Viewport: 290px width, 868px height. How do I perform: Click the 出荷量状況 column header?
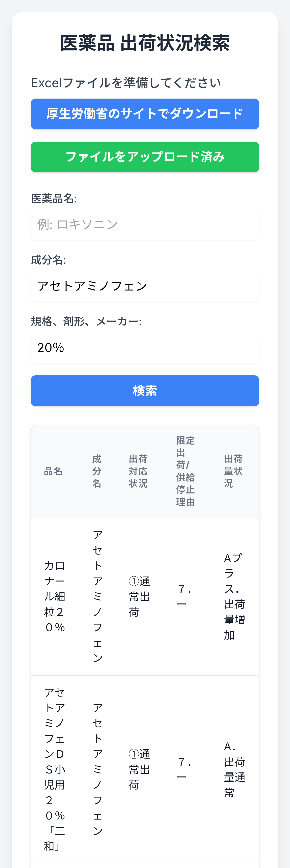(x=233, y=471)
